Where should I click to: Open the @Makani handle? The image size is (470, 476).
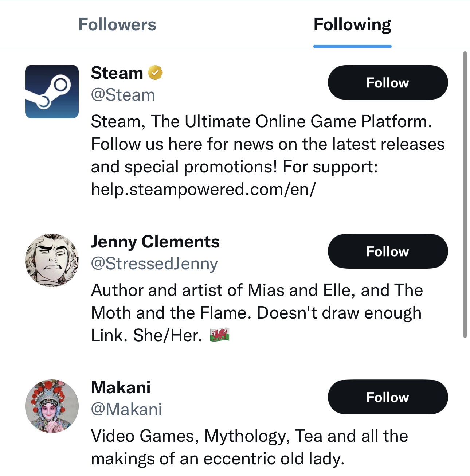[126, 409]
